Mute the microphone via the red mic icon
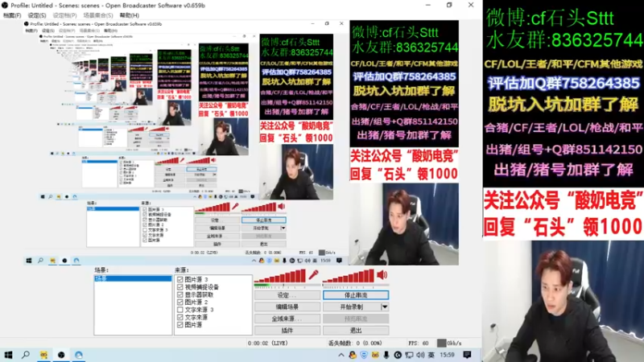 click(x=314, y=274)
